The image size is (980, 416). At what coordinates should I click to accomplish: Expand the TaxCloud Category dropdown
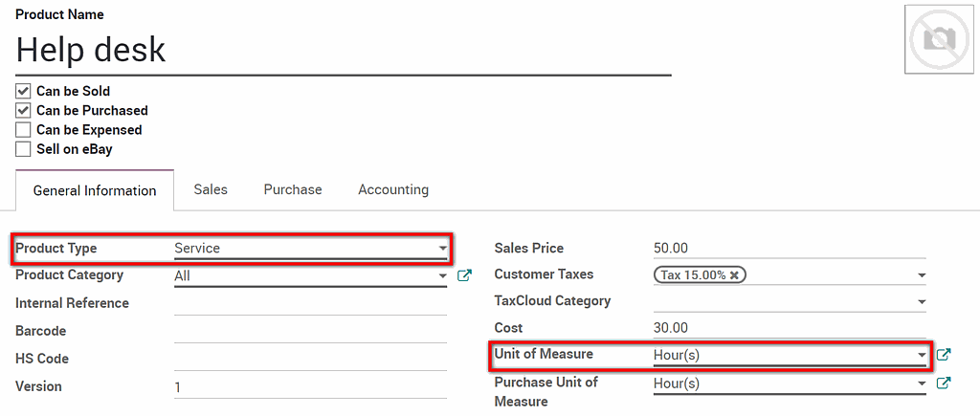tap(922, 302)
